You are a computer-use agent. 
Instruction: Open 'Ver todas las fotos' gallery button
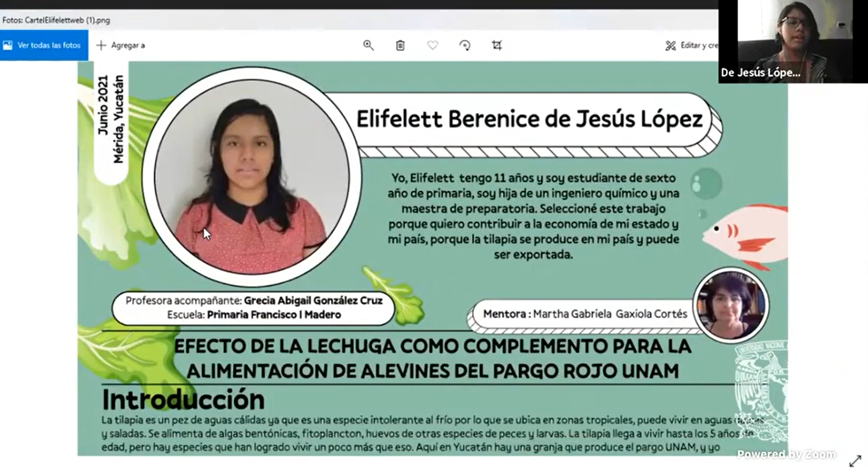(44, 45)
